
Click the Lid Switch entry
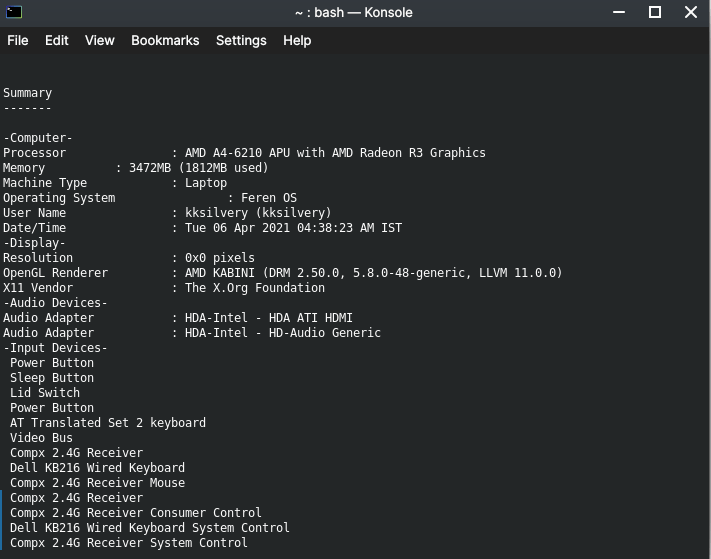[x=45, y=393]
